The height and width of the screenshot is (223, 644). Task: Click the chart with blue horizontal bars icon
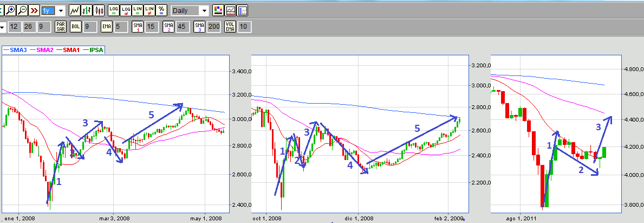coord(243,10)
